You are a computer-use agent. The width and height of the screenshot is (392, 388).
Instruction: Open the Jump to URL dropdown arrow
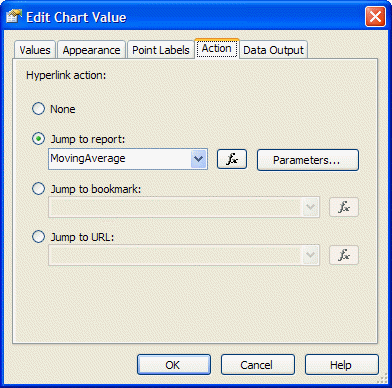[x=311, y=255]
